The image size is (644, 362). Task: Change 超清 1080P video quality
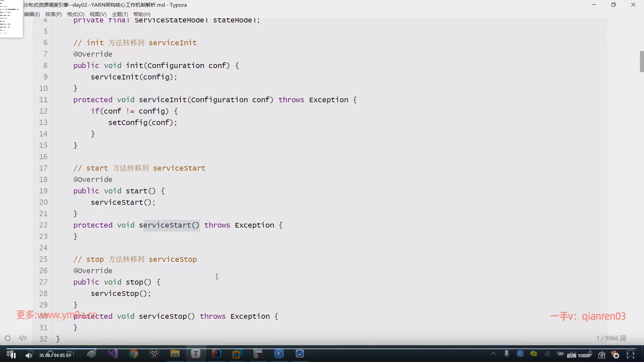click(x=579, y=355)
